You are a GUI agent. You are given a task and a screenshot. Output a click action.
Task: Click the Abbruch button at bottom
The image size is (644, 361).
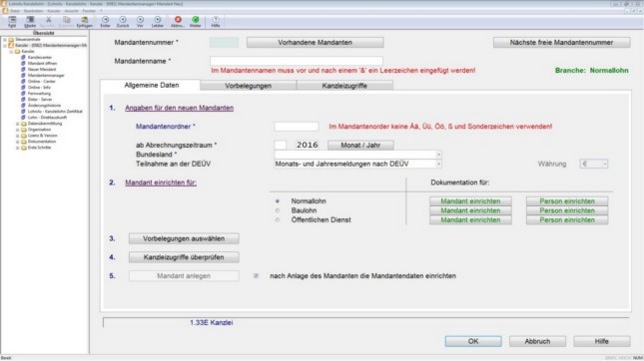537,341
